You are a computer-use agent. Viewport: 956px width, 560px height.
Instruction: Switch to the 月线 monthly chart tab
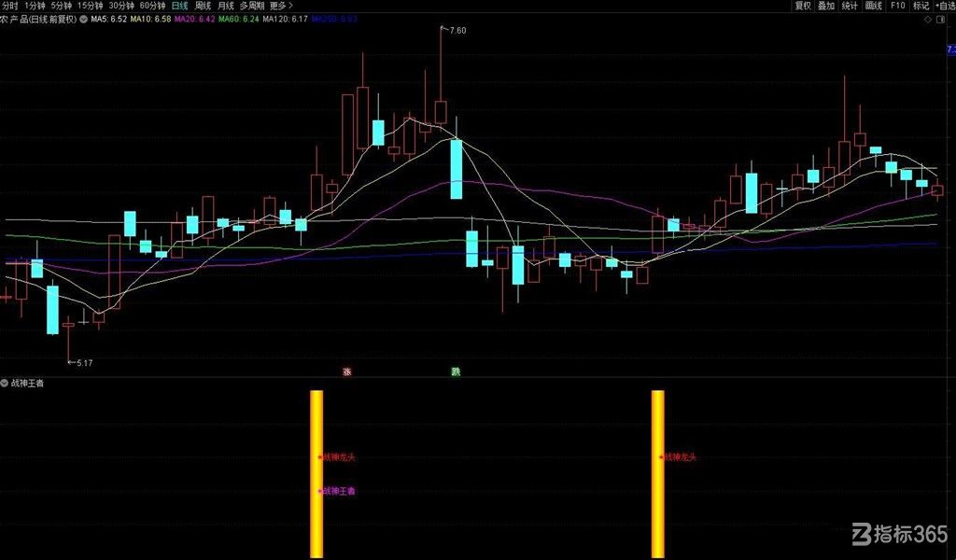coord(226,6)
